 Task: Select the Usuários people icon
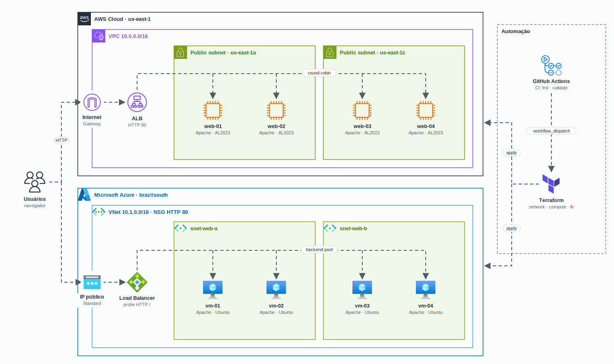(35, 182)
